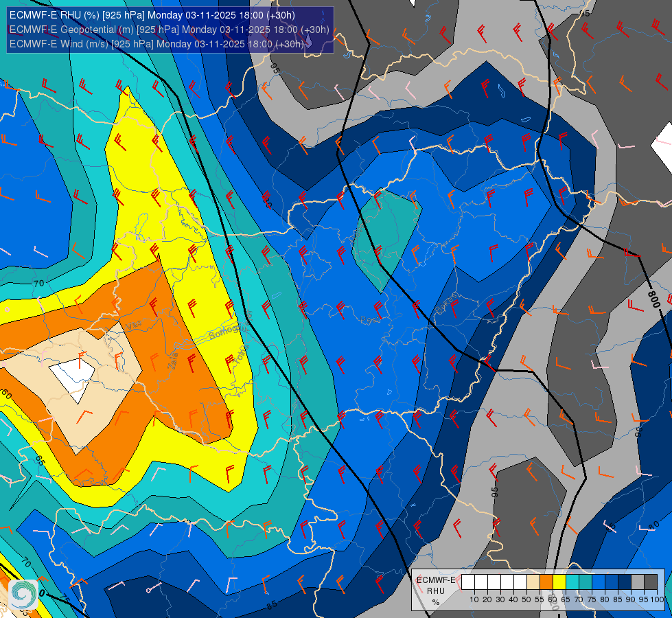Pick the yellow 60–65 legend swatch

click(559, 582)
